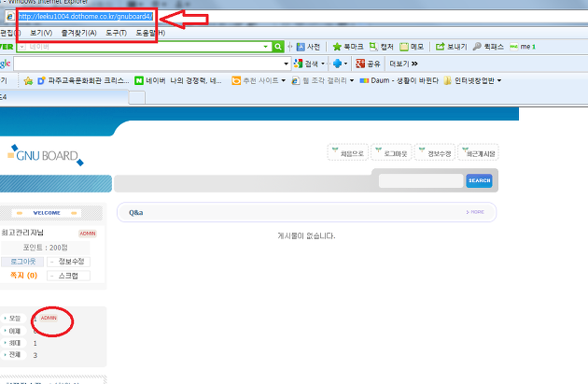
Task: Click the ADMIN icon in visitor counter
Action: 49,318
